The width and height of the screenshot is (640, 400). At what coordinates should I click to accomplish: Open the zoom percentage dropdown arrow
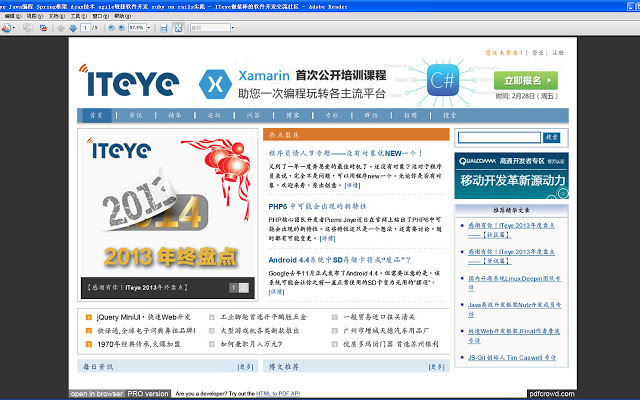click(149, 28)
